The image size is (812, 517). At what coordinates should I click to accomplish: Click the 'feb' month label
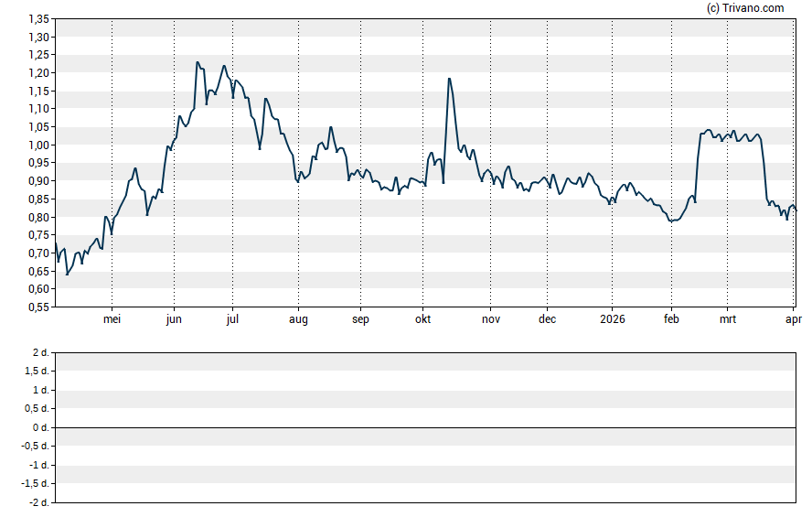671,319
